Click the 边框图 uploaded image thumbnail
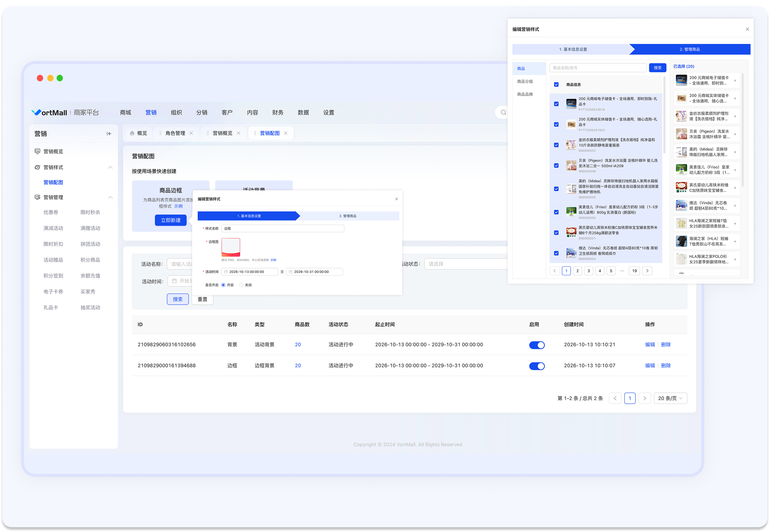The width and height of the screenshot is (774, 532). pyautogui.click(x=231, y=247)
